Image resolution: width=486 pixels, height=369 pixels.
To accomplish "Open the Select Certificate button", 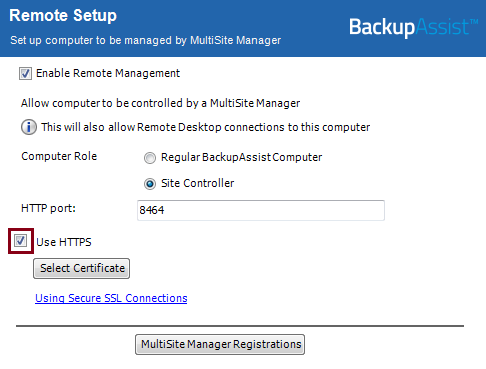I will click(82, 268).
